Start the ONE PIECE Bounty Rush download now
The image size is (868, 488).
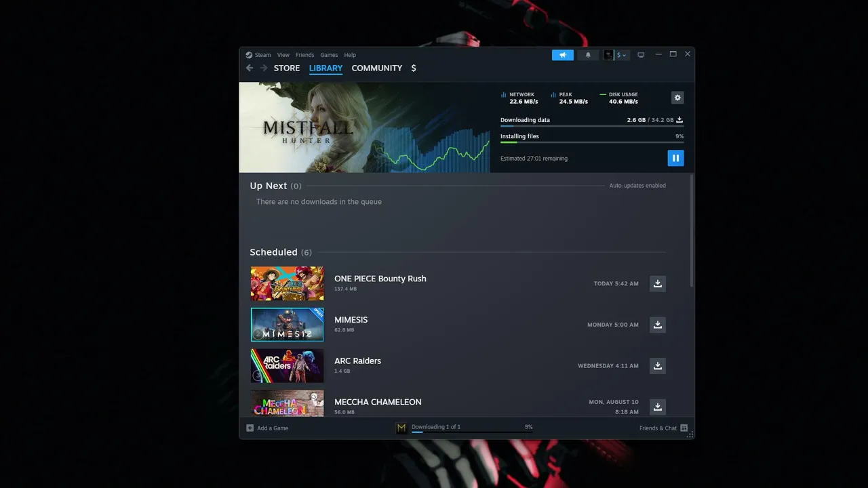(658, 283)
